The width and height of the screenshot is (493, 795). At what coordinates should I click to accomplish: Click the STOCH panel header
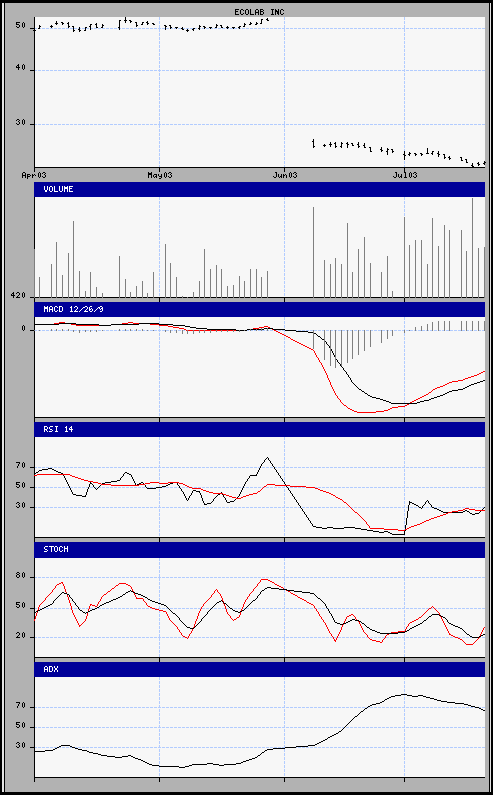[x=260, y=549]
